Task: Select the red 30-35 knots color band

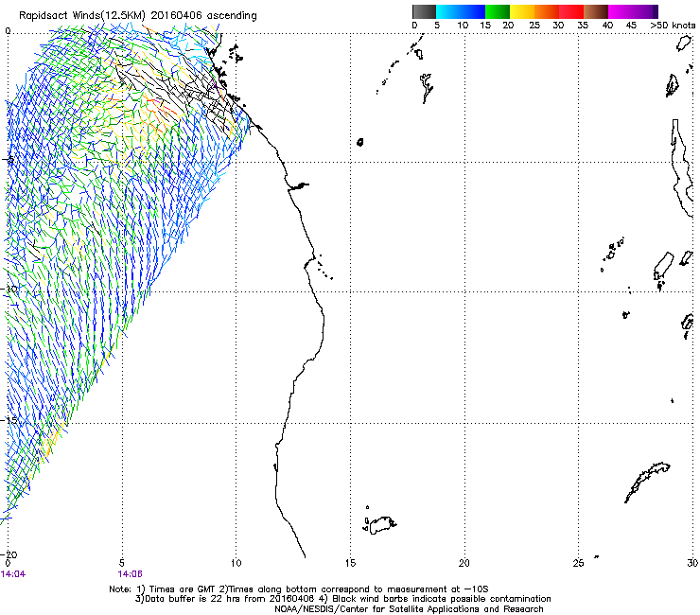Action: point(571,11)
